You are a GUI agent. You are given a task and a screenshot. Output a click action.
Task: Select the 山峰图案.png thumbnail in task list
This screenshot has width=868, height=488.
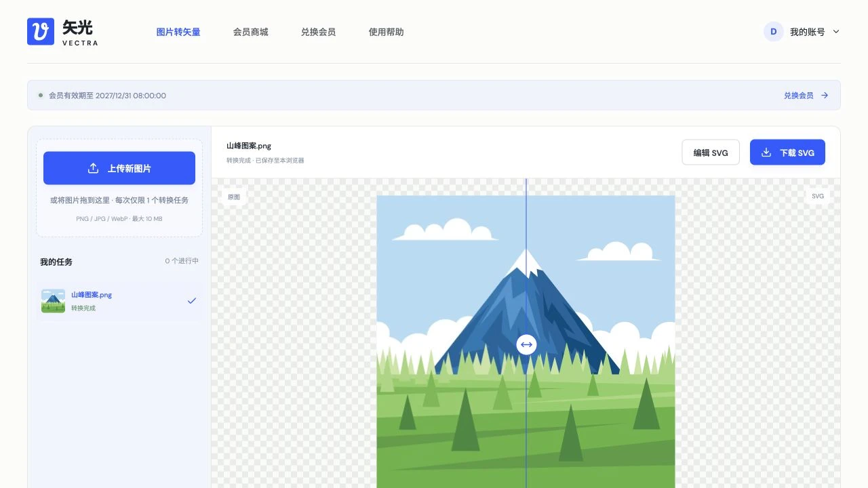pyautogui.click(x=53, y=301)
